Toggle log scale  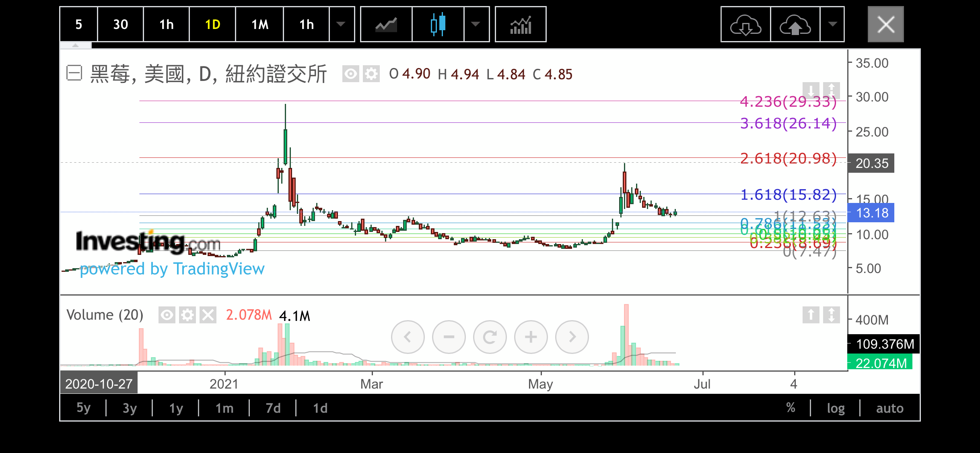tap(836, 408)
